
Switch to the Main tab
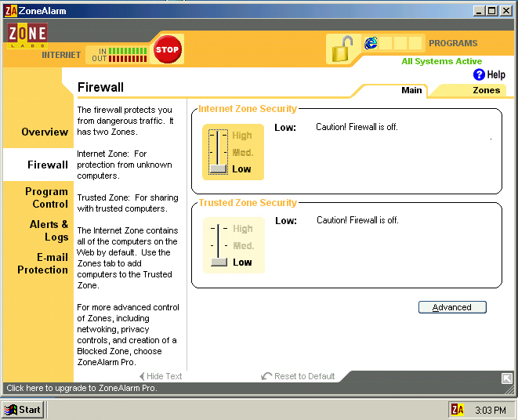point(411,90)
